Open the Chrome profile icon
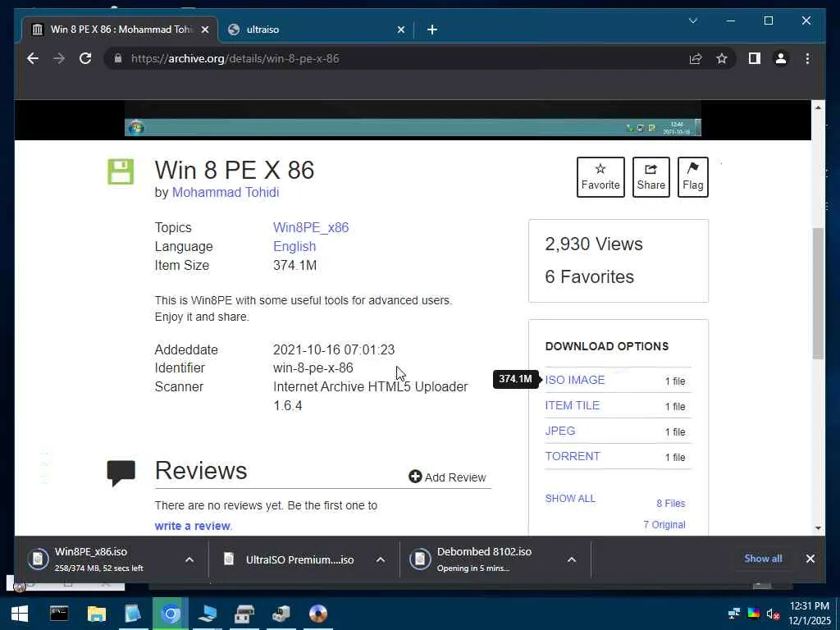This screenshot has width=840, height=630. pos(781,58)
